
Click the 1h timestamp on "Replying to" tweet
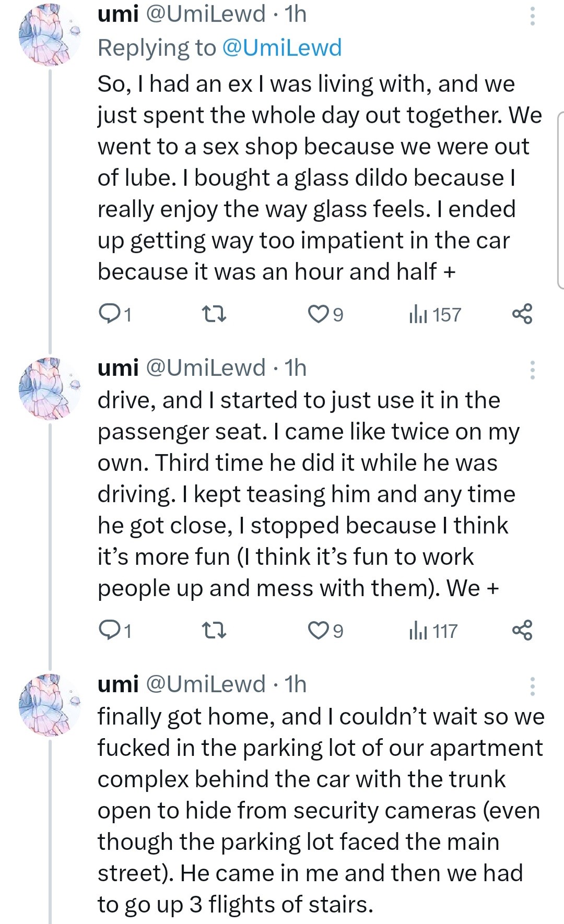[296, 14]
